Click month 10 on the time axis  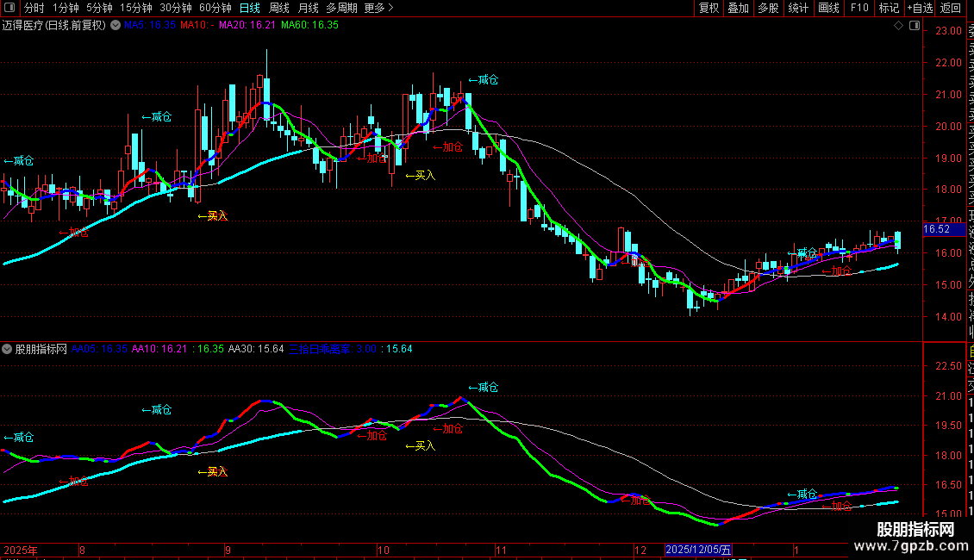point(384,550)
